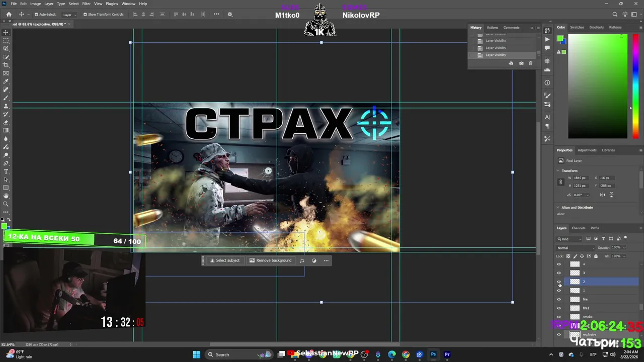Select the Hand tool
The image size is (644, 362).
point(6,196)
